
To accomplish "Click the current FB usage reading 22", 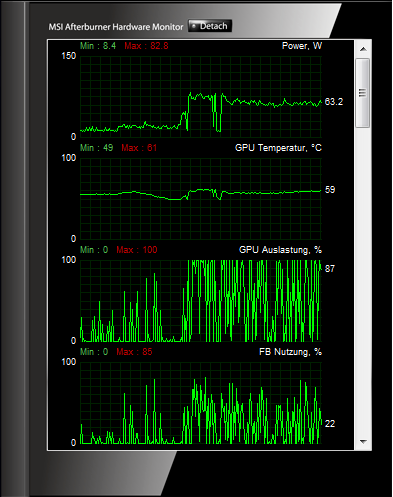I will pos(330,424).
